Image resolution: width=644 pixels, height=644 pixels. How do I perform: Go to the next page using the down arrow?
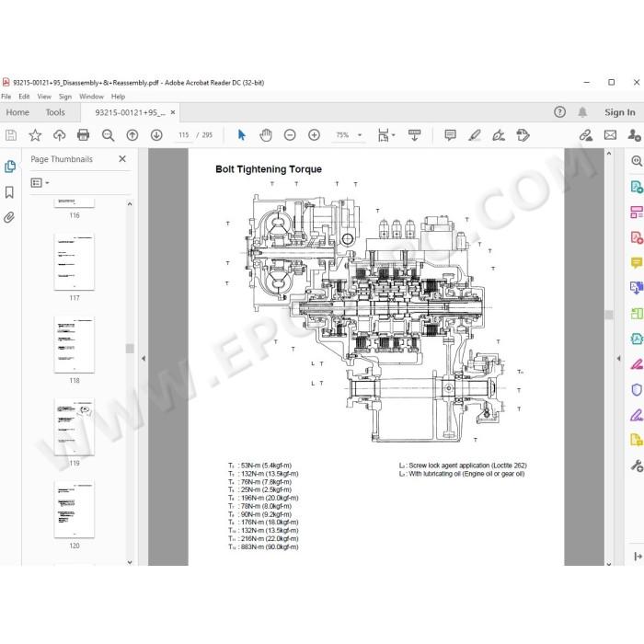pos(156,135)
